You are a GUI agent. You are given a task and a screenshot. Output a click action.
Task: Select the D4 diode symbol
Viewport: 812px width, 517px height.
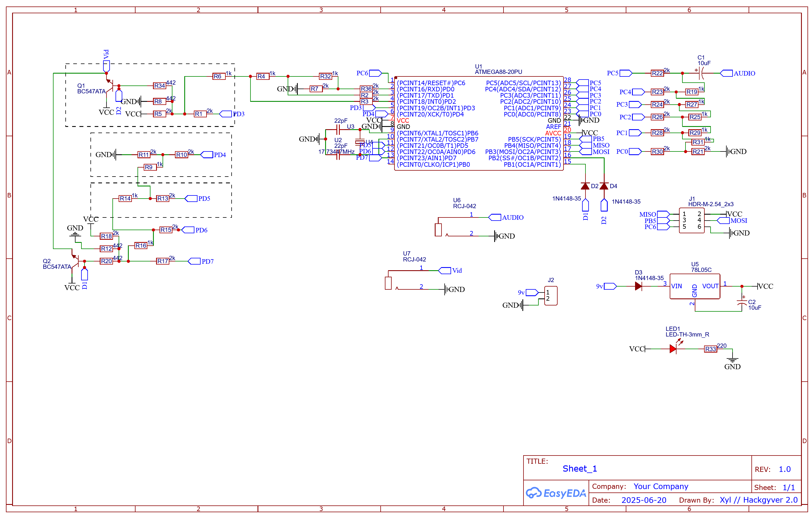point(604,186)
